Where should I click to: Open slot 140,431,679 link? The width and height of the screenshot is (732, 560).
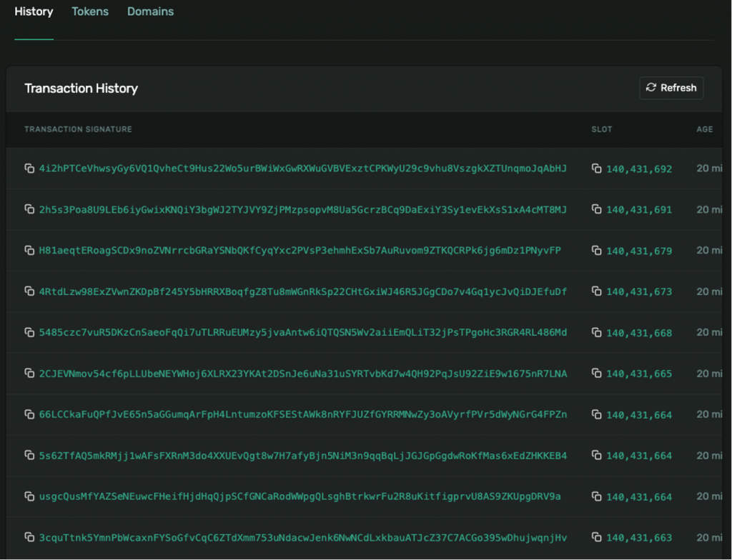pyautogui.click(x=639, y=251)
